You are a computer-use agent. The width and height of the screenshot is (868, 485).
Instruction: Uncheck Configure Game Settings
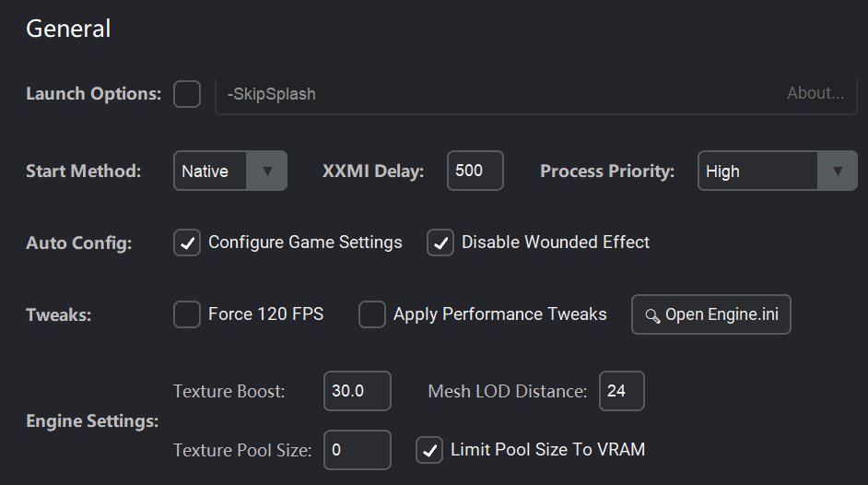point(187,243)
